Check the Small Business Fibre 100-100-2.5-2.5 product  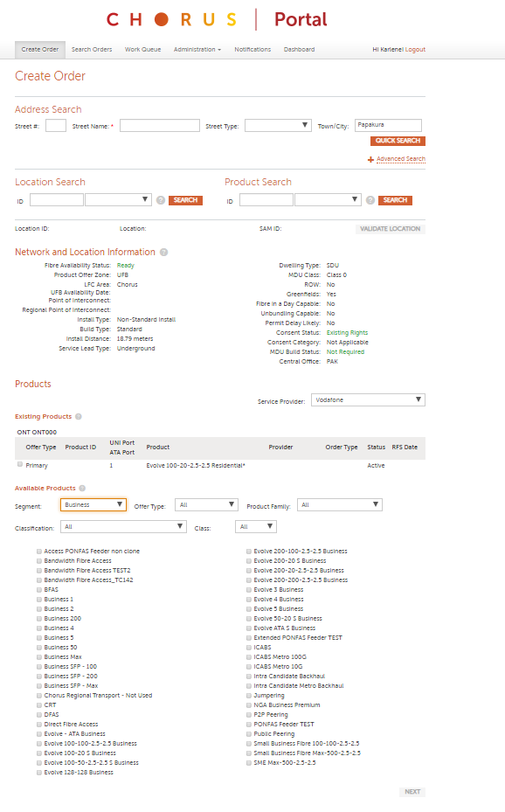pyautogui.click(x=249, y=744)
